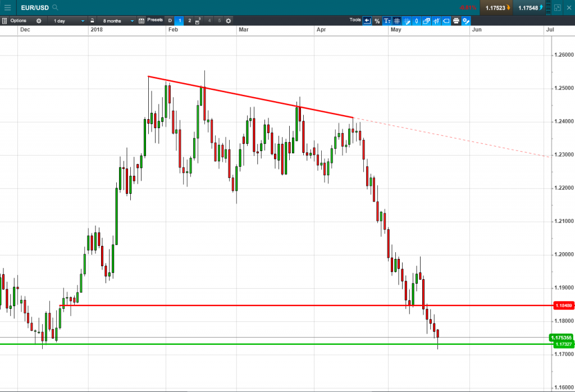Image resolution: width=575 pixels, height=392 pixels.
Task: Select the D preset
Action: pyautogui.click(x=170, y=21)
